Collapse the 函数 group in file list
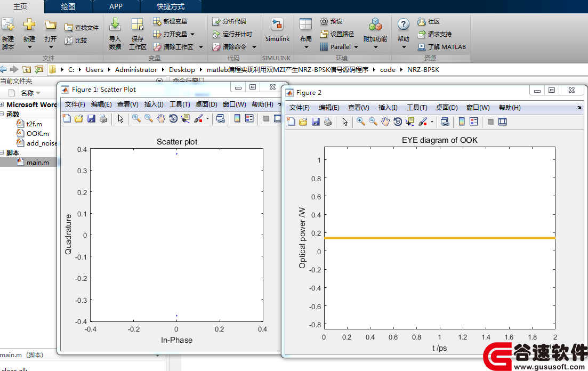 [x=2, y=114]
